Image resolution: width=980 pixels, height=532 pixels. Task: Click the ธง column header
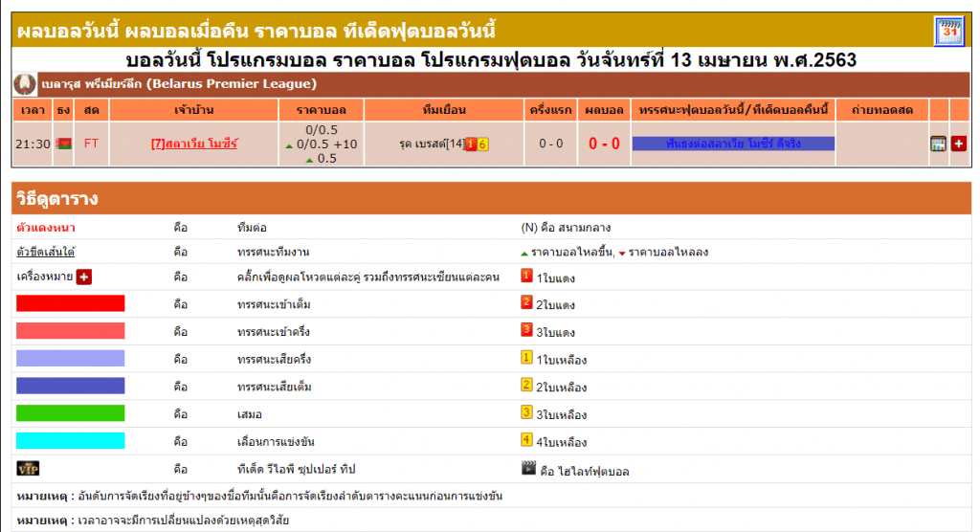pos(63,110)
